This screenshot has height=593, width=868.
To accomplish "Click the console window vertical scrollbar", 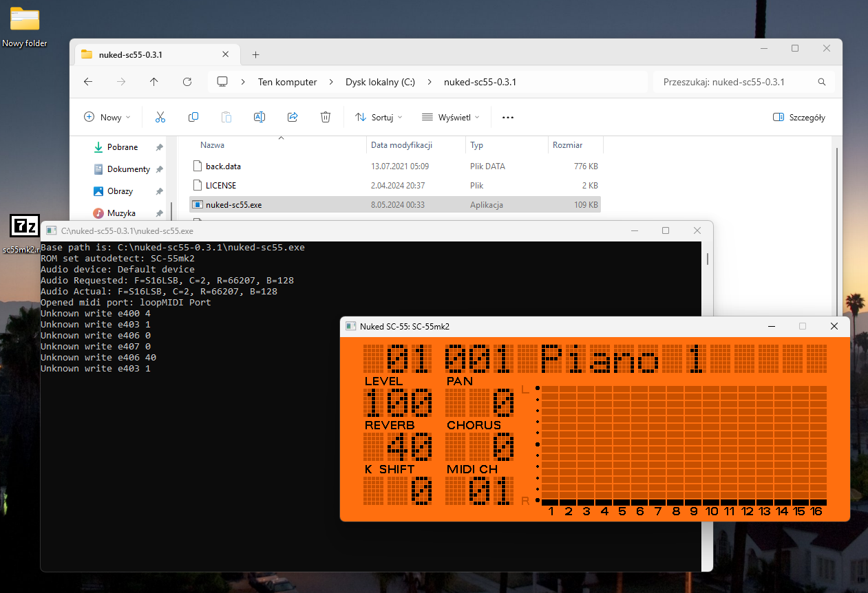I will 707,259.
